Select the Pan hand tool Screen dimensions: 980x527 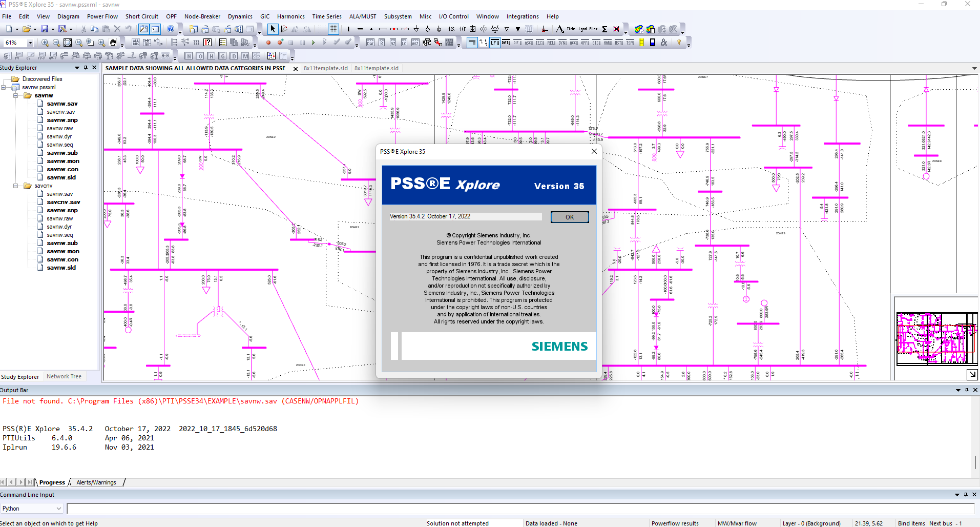[113, 43]
